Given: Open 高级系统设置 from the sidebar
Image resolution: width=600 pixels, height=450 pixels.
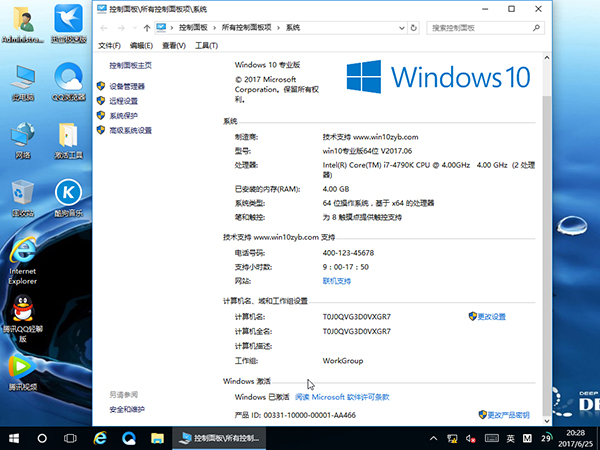Looking at the screenshot, I should 130,130.
